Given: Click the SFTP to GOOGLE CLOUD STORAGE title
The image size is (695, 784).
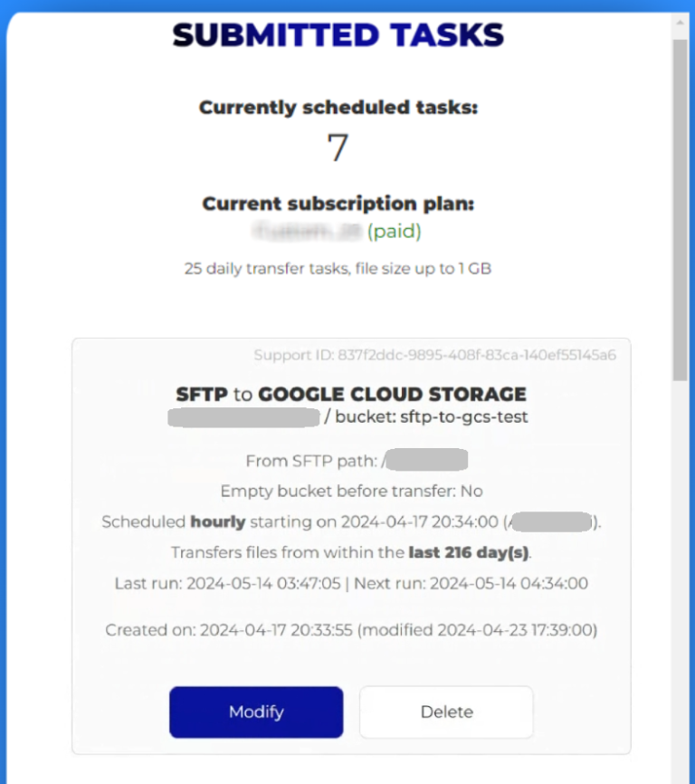Looking at the screenshot, I should coord(351,394).
